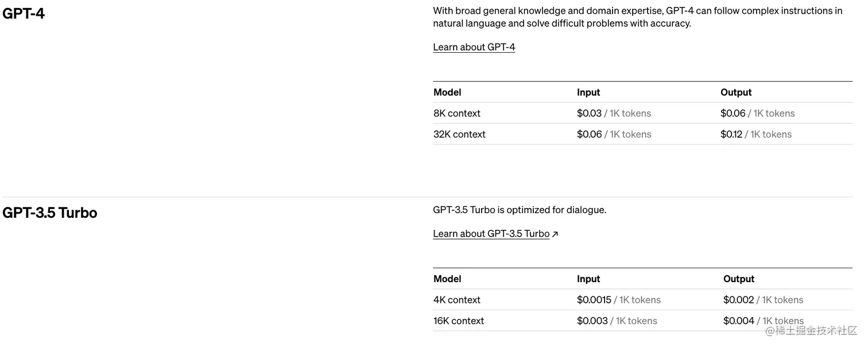Click the external arrow icon after GPT-3.5 Turbo link
The width and height of the screenshot is (868, 347).
click(x=555, y=234)
